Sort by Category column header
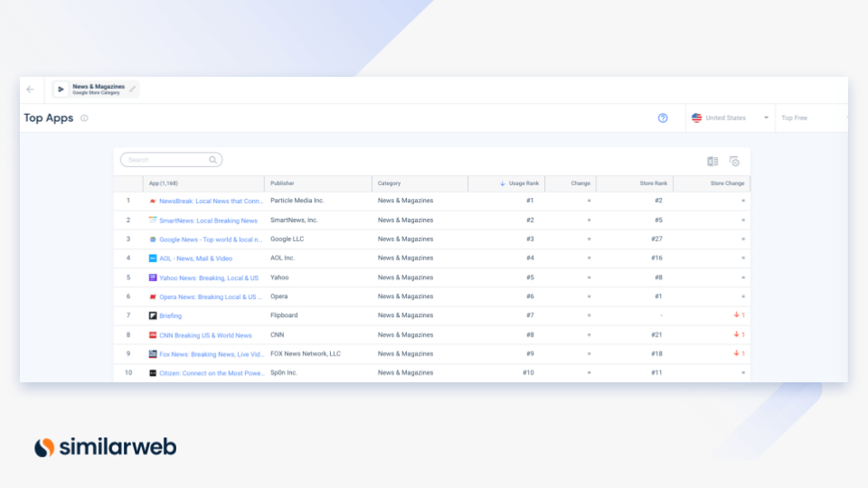868x488 pixels. [x=389, y=183]
